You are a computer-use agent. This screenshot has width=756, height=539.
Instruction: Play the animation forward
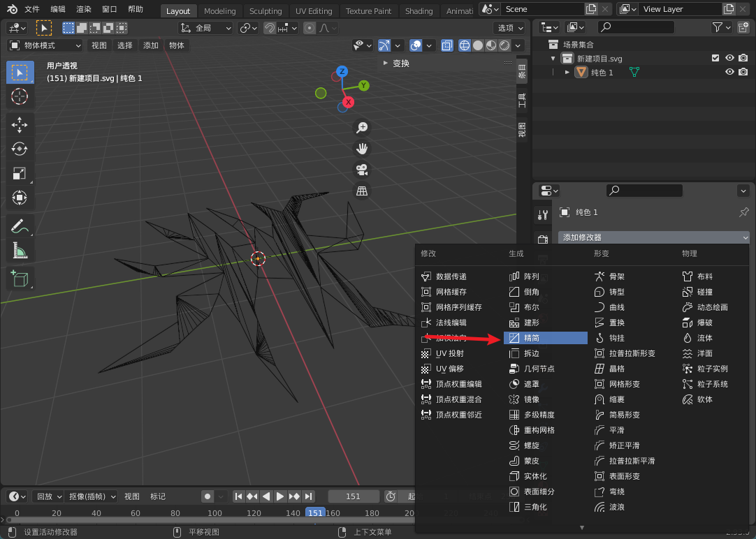(x=280, y=496)
